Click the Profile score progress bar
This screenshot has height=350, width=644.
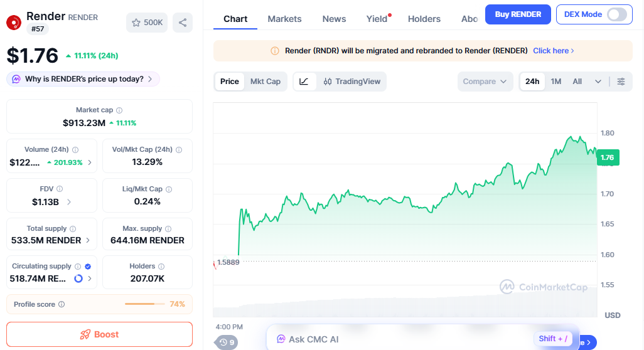(x=144, y=304)
